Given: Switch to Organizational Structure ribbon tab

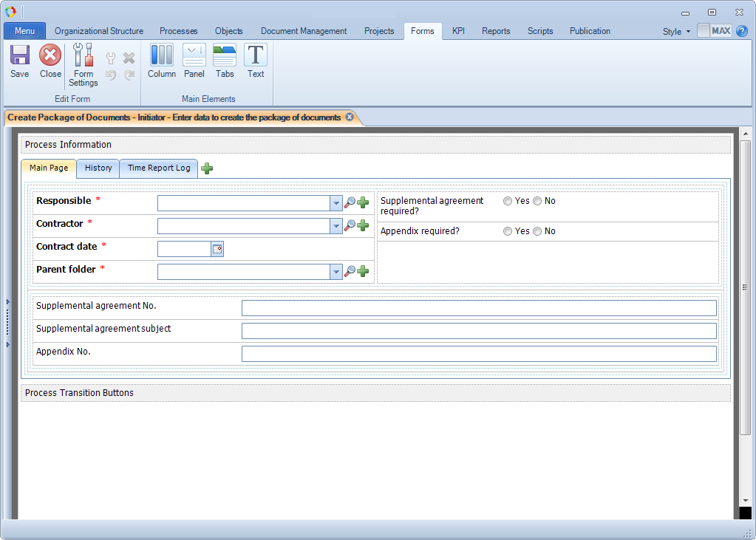Looking at the screenshot, I should (99, 31).
